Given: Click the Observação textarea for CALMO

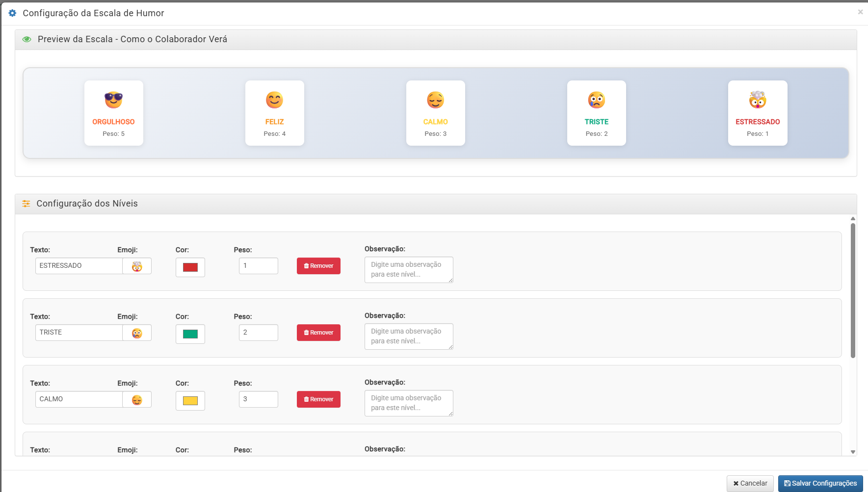Looking at the screenshot, I should (x=408, y=403).
